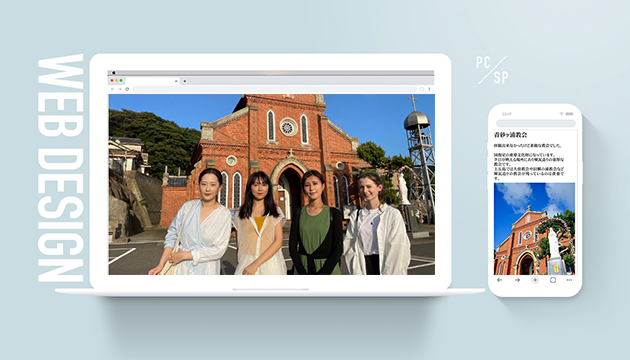Click the desktop browser's back arrow
This screenshot has width=630, height=360.
(x=112, y=89)
